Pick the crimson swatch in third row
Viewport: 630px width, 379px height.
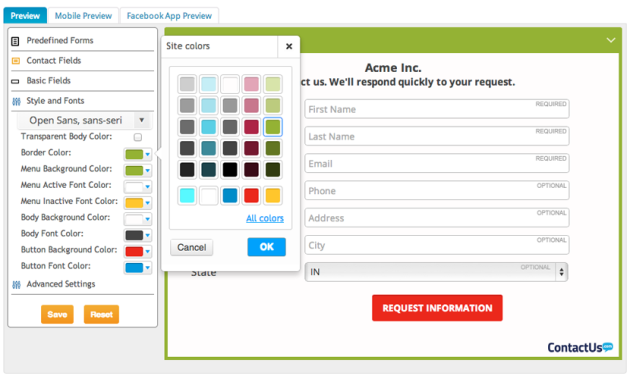pyautogui.click(x=252, y=127)
